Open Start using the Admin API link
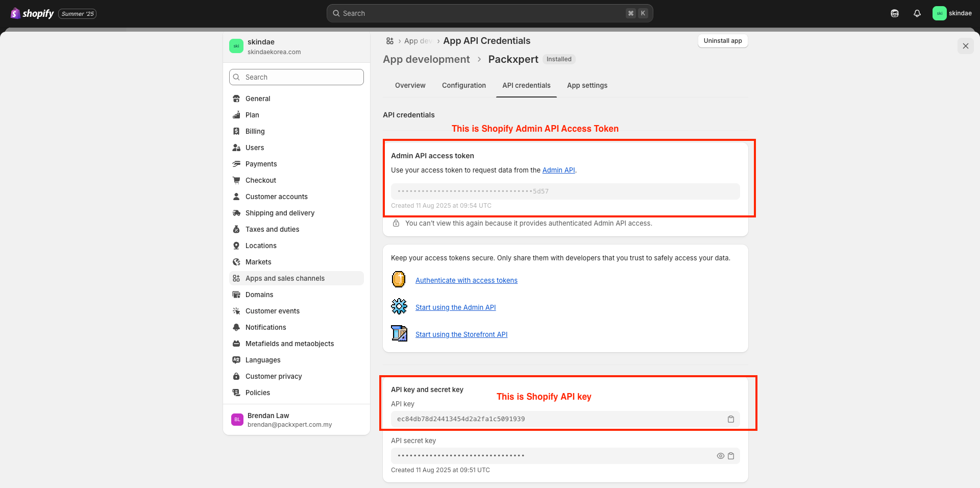Viewport: 980px width, 488px height. [455, 307]
